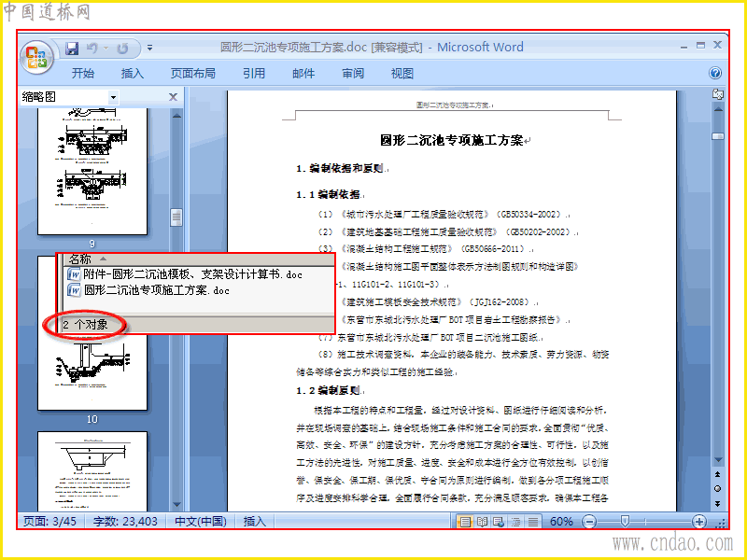747x560 pixels.
Task: Open the 页面布局 ribbon tab
Action: point(193,74)
